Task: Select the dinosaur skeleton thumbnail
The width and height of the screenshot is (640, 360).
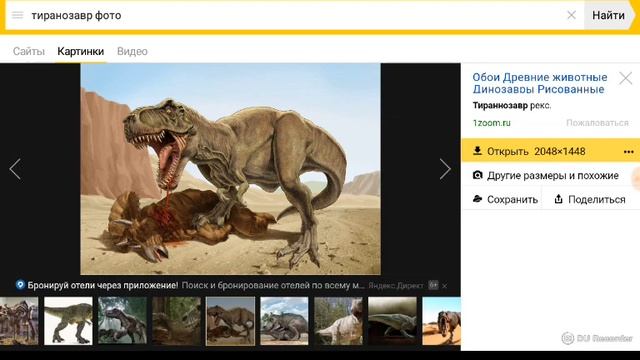Action: (19, 321)
